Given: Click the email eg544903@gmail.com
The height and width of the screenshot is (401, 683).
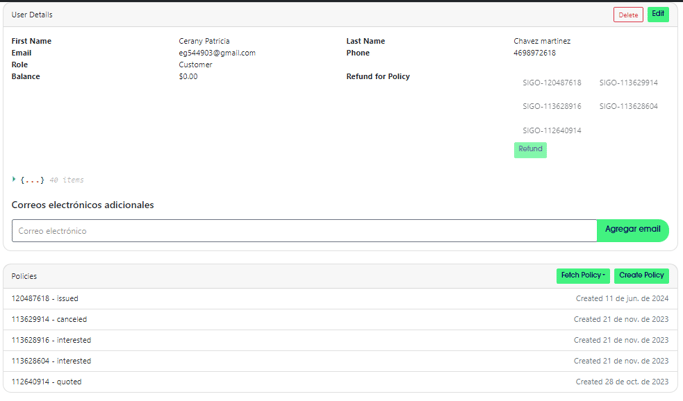Looking at the screenshot, I should point(217,53).
